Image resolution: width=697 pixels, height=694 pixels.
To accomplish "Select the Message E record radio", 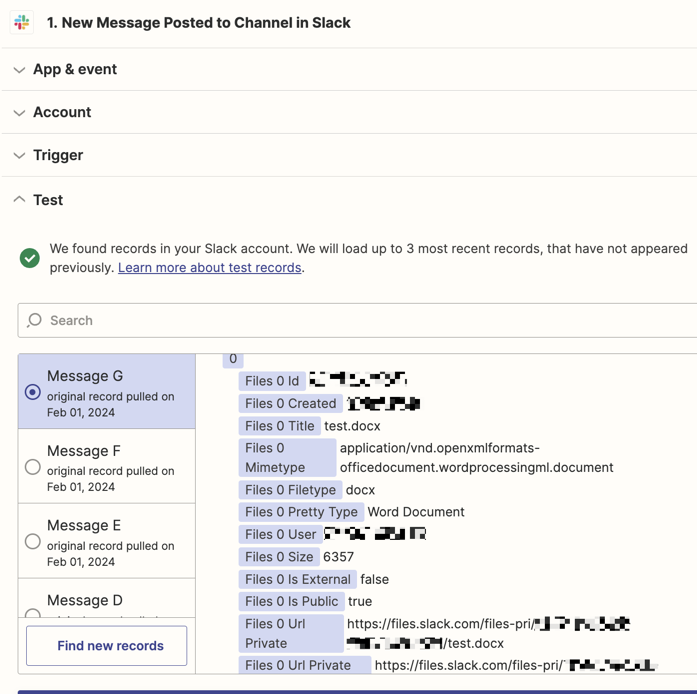I will click(32, 542).
